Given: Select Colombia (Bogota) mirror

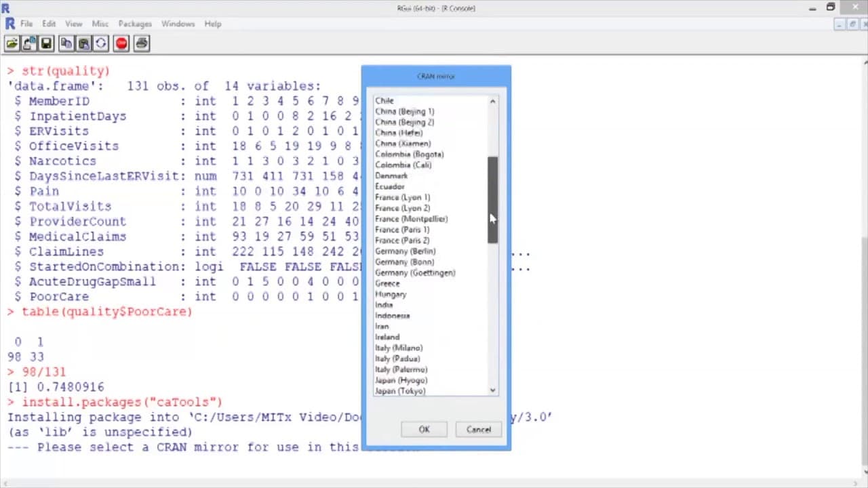Looking at the screenshot, I should 410,155.
